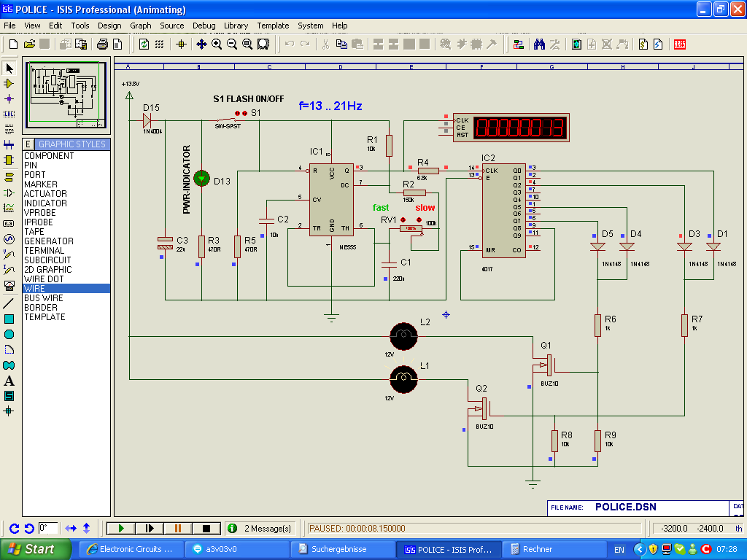Image resolution: width=747 pixels, height=560 pixels.
Task: Open the File menu
Action: (9, 26)
